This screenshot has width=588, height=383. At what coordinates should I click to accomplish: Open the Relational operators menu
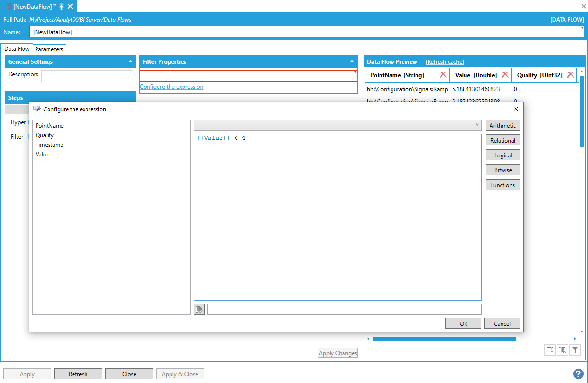[x=502, y=141]
